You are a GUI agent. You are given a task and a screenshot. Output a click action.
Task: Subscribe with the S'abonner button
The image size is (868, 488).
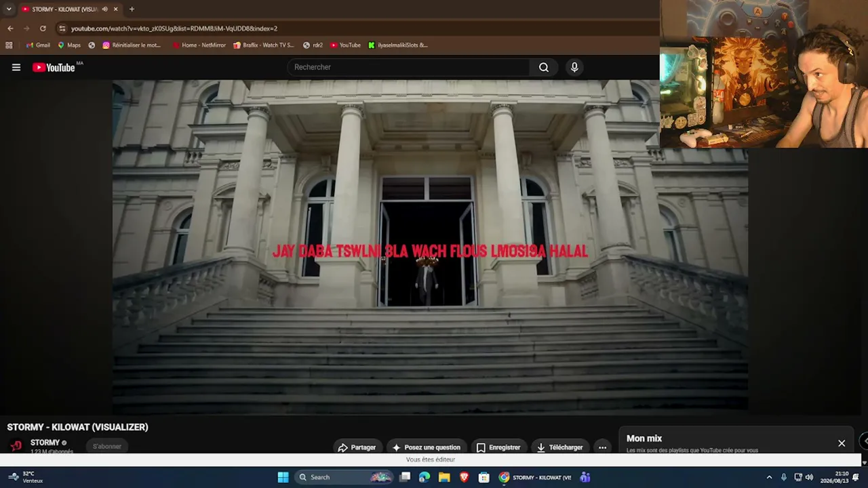107,446
